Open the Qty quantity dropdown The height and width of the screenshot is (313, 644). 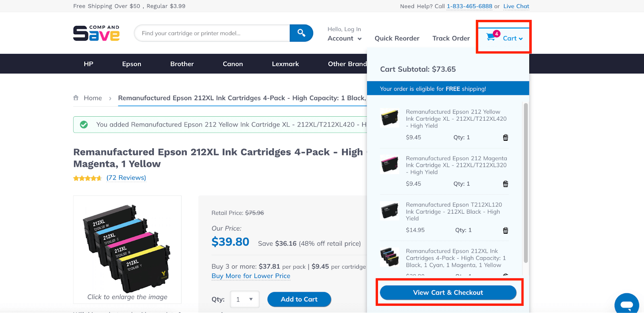(x=244, y=299)
